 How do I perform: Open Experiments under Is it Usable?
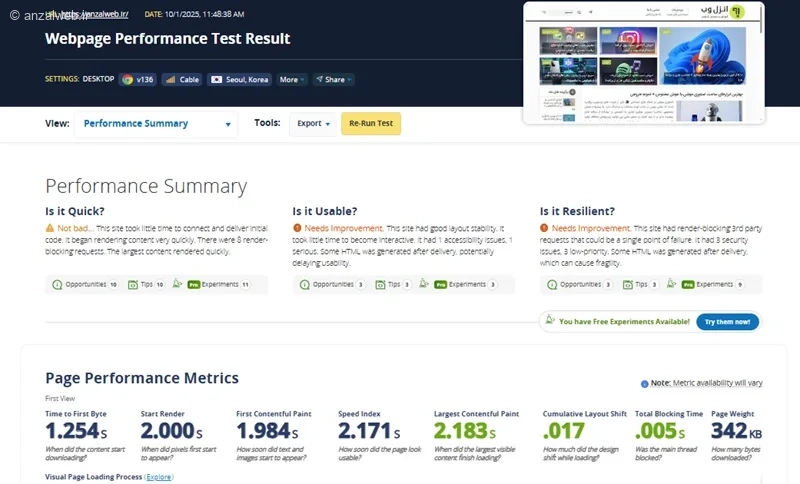[458, 285]
